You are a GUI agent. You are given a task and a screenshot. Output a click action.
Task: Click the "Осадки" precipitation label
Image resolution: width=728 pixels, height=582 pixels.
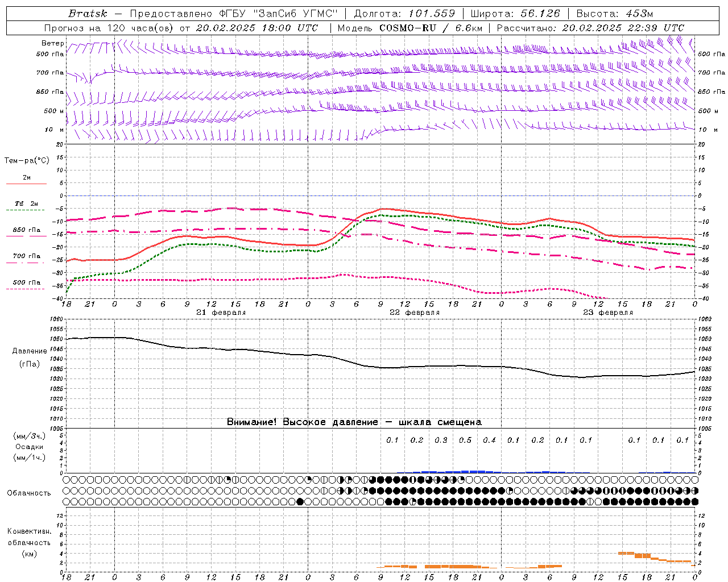(x=30, y=447)
